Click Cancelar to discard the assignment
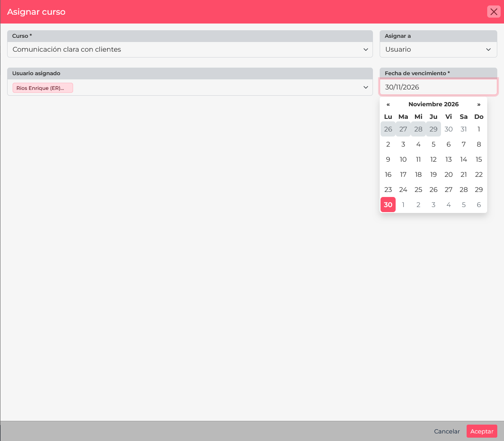The image size is (504, 441). pyautogui.click(x=447, y=431)
